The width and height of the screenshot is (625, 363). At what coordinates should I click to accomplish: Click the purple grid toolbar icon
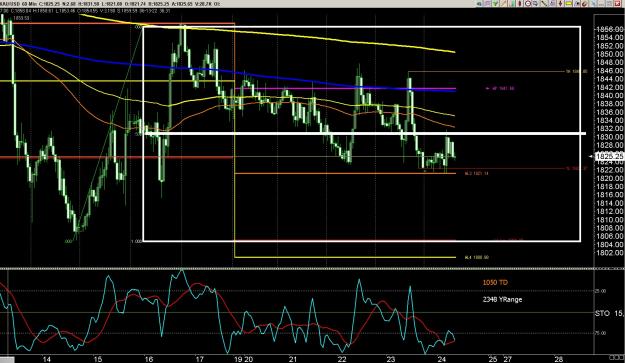(x=487, y=4)
